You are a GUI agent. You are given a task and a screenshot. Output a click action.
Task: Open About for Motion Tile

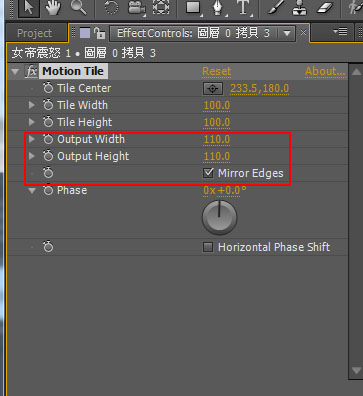pyautogui.click(x=325, y=71)
